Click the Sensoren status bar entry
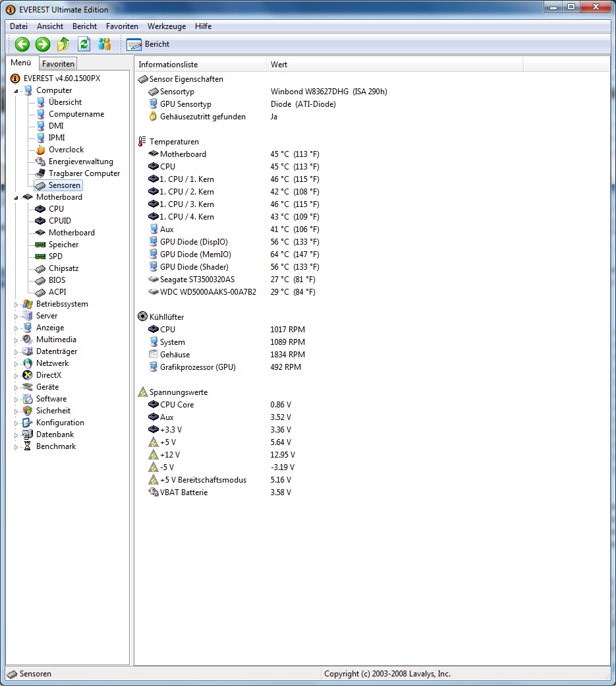This screenshot has height=687, width=616. [30, 674]
